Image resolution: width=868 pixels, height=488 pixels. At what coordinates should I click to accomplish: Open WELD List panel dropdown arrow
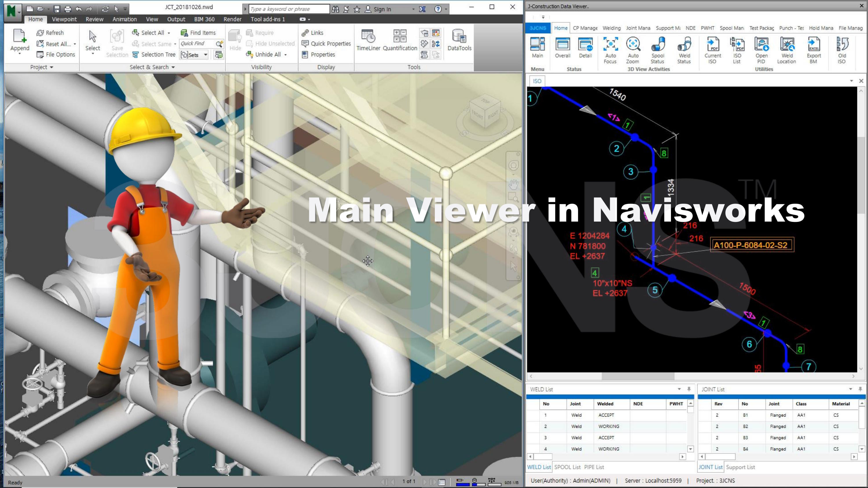(x=679, y=389)
